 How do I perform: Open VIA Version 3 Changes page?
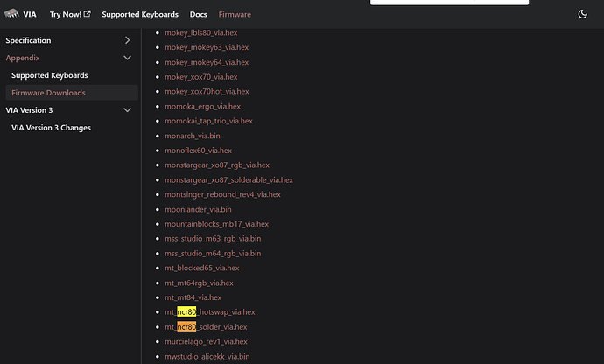pos(52,128)
